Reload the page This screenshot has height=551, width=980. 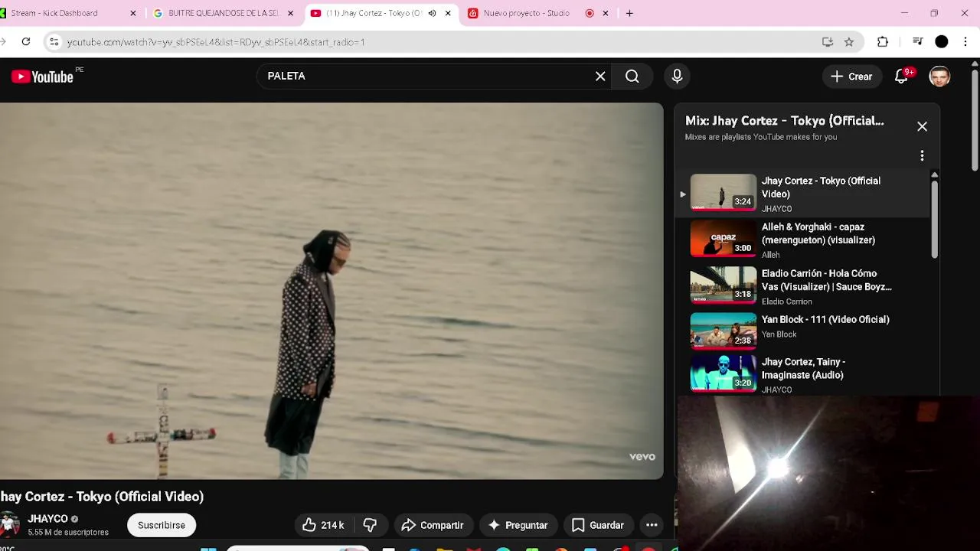26,42
